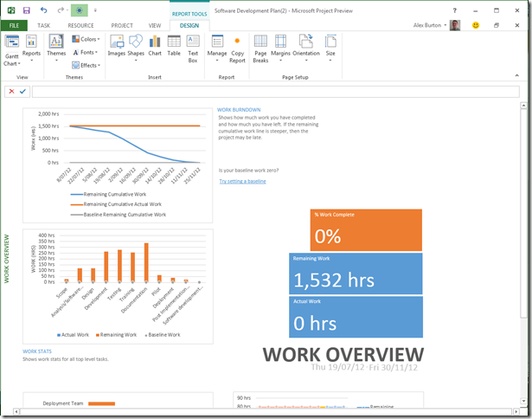Click the 'Try setting a baseline' link

(x=242, y=181)
